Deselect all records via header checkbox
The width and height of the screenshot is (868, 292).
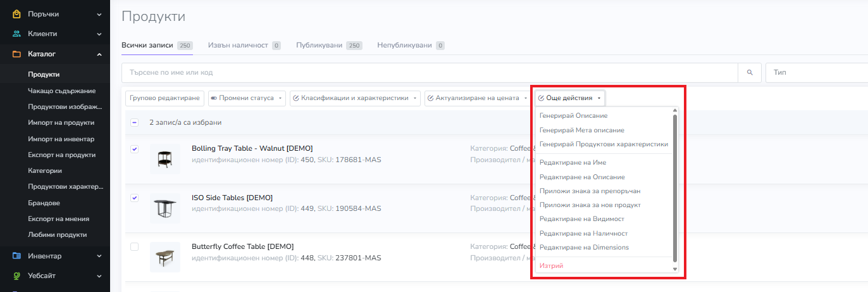(134, 122)
